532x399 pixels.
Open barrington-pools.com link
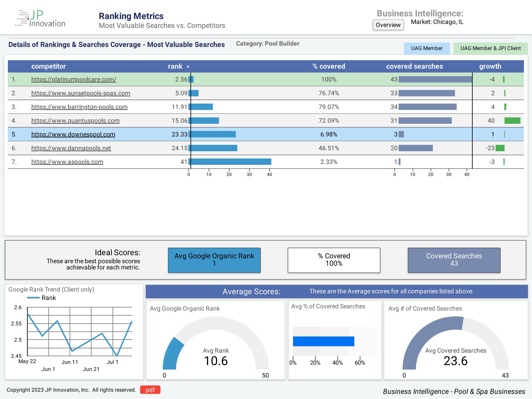pyautogui.click(x=79, y=107)
